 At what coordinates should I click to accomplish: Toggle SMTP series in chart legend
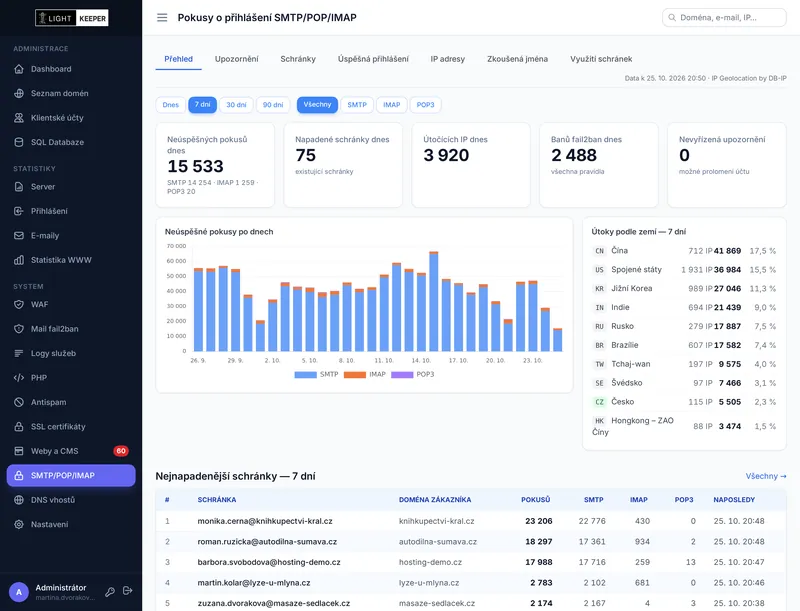[x=316, y=374]
